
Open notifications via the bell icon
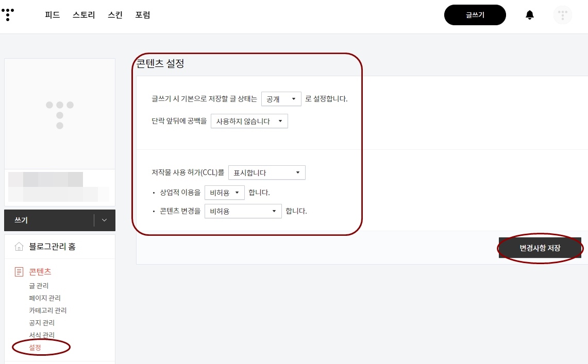529,15
